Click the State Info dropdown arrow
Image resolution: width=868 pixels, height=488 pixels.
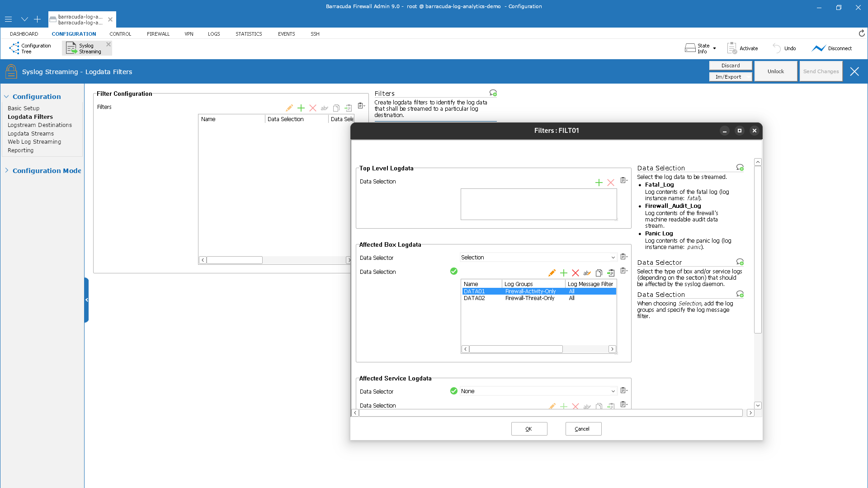pyautogui.click(x=714, y=48)
